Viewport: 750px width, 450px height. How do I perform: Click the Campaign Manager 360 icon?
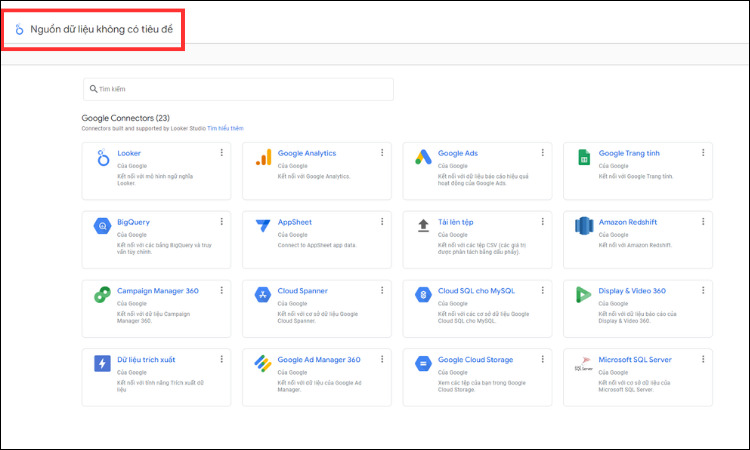click(102, 295)
